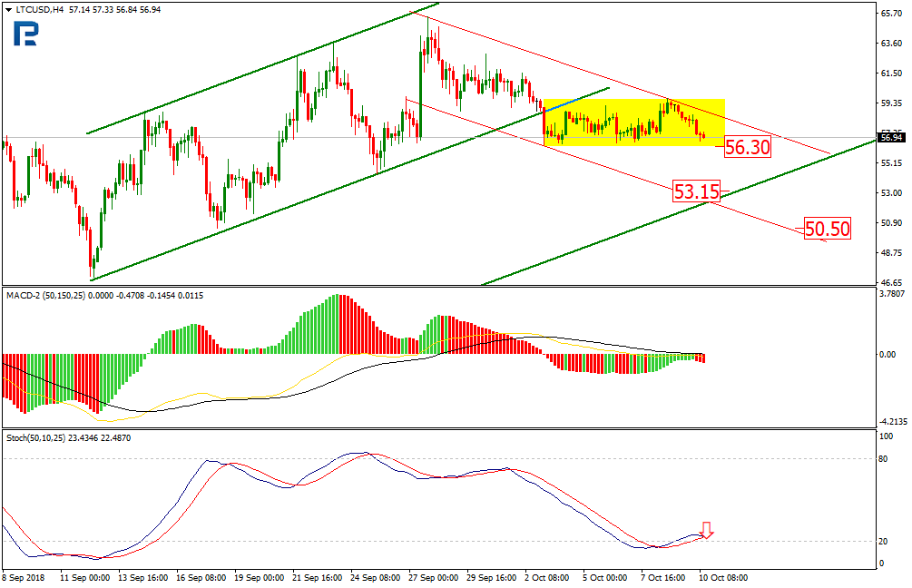
Task: Click the Stochastic 20 level label
Action: click(x=883, y=542)
